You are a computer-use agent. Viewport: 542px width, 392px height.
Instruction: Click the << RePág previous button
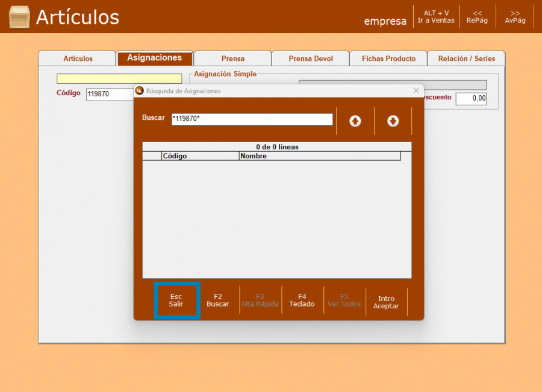(477, 17)
